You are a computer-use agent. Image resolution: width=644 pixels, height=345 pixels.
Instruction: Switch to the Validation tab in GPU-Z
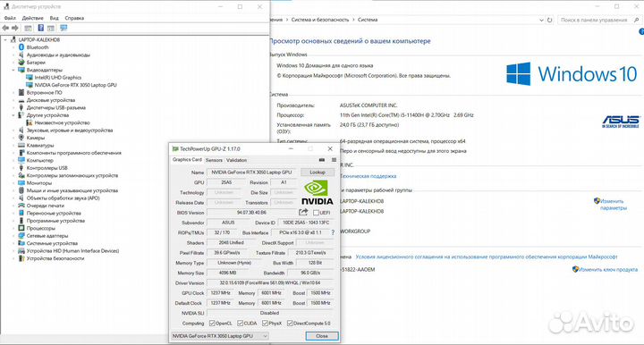(x=236, y=160)
